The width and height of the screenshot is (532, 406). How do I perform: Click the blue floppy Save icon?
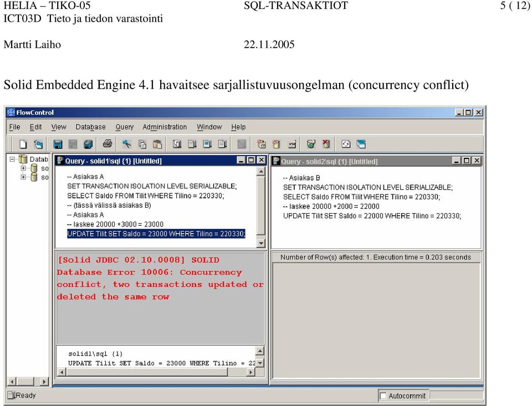coord(58,144)
